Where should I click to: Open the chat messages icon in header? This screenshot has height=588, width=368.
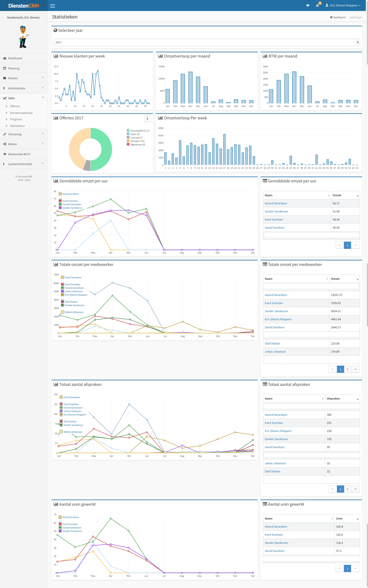pyautogui.click(x=308, y=5)
